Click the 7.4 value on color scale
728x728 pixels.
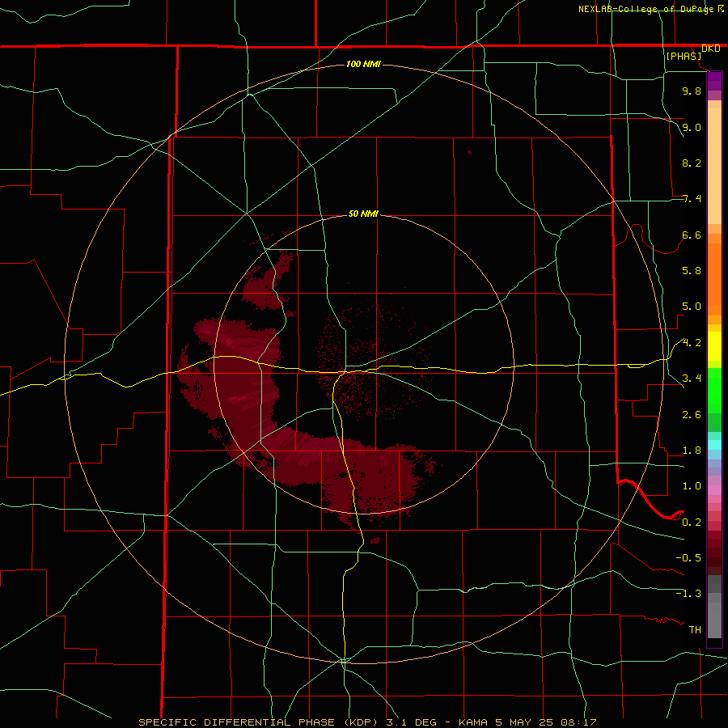[x=692, y=199]
